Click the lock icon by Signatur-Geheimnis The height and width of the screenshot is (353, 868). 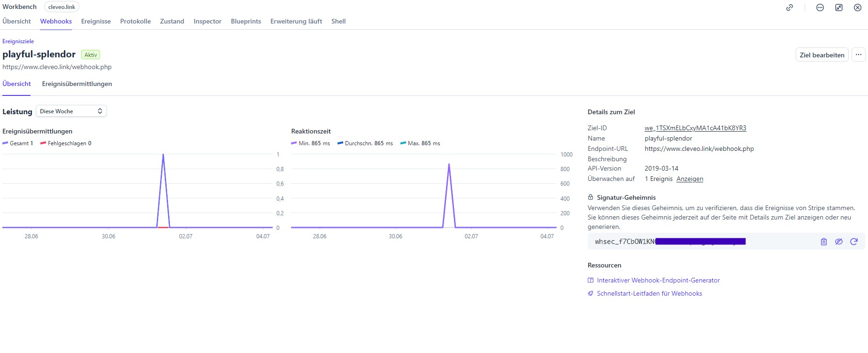(591, 197)
